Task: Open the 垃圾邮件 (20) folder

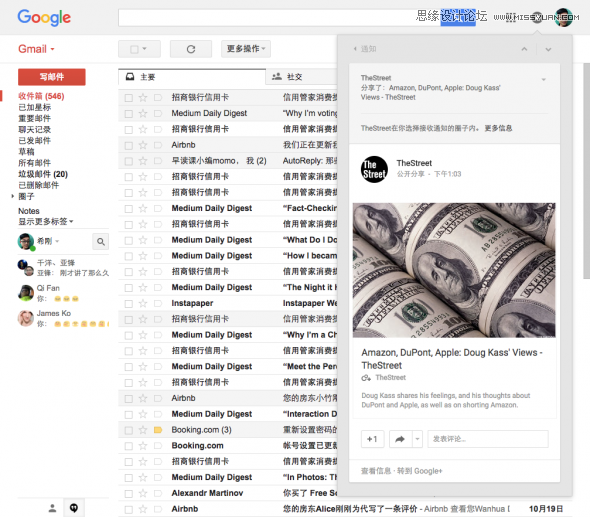Action: pyautogui.click(x=43, y=174)
